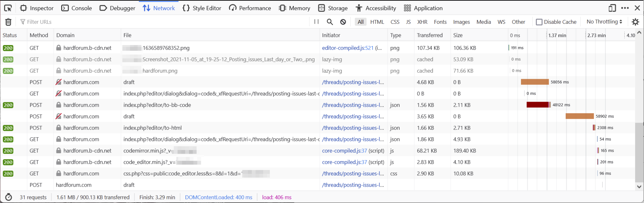
Task: Click the Filter URLs input field
Action: [x=161, y=22]
